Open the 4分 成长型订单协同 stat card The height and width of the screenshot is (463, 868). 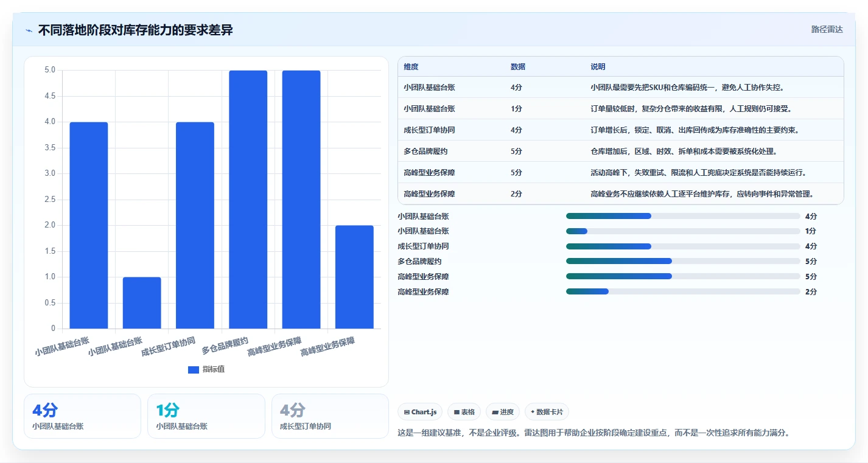pyautogui.click(x=330, y=416)
